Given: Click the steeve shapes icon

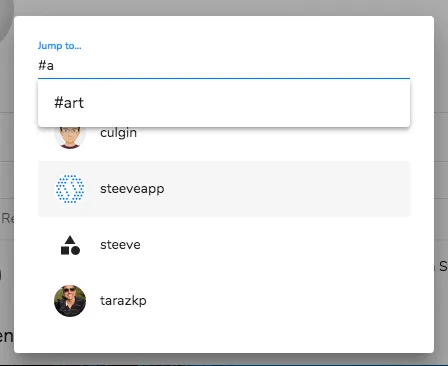Looking at the screenshot, I should (70, 245).
